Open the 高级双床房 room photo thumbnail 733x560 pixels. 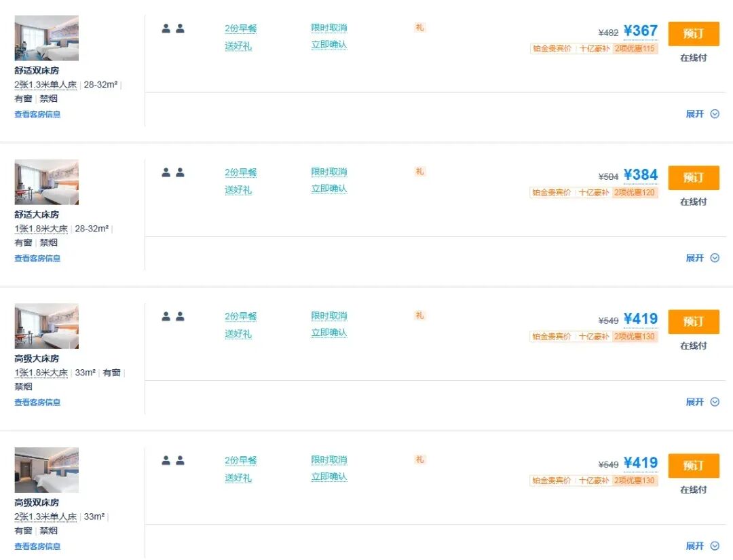(x=46, y=470)
